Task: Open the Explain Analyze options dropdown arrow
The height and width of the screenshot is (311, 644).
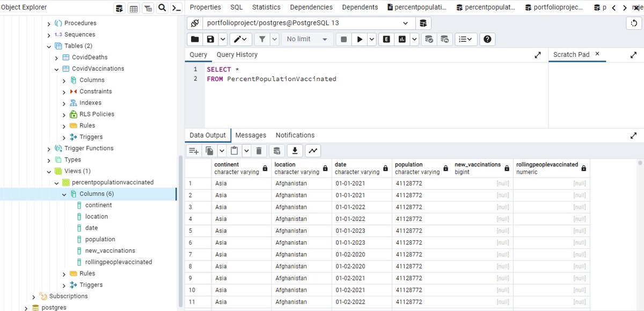Action: (x=414, y=39)
